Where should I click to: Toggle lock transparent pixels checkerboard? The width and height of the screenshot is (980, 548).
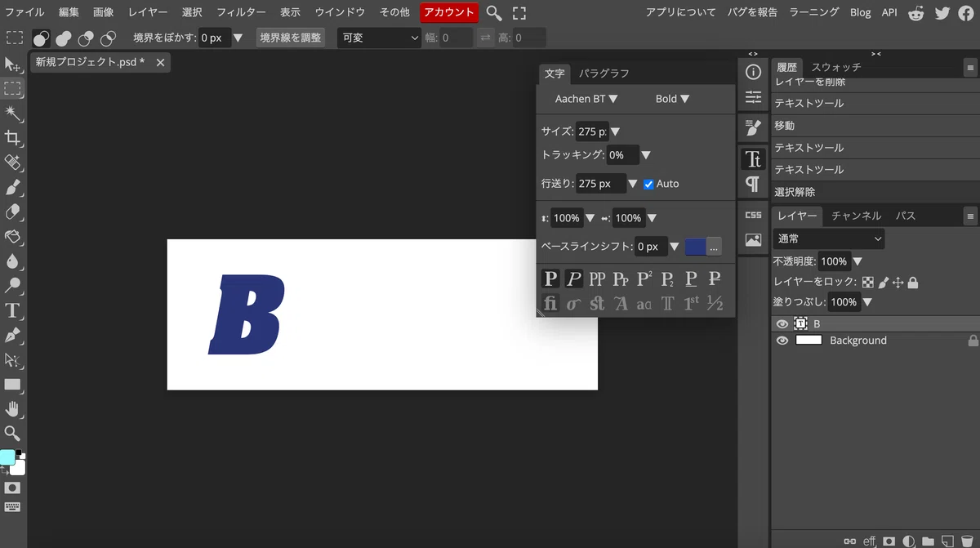868,283
